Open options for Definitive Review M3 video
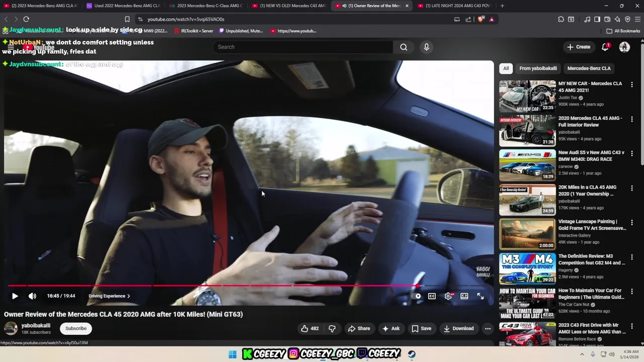Screen dimensions: 644x362 coord(632,257)
